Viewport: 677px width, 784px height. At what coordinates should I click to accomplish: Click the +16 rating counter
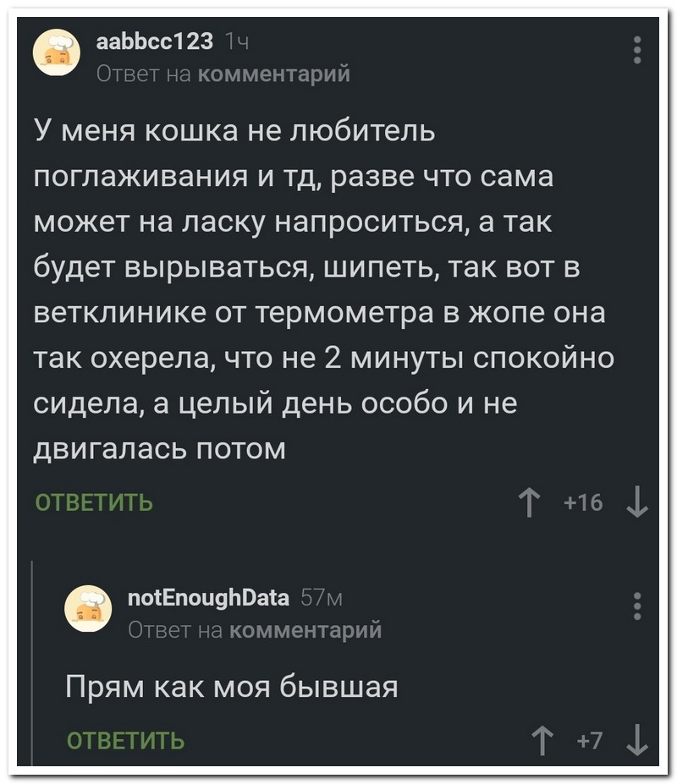pyautogui.click(x=584, y=503)
